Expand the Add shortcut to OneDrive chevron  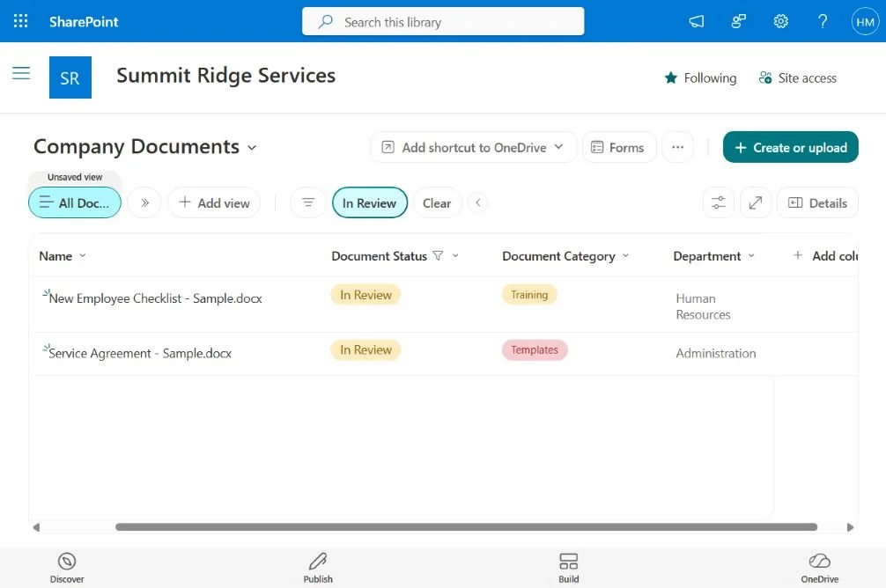click(558, 147)
